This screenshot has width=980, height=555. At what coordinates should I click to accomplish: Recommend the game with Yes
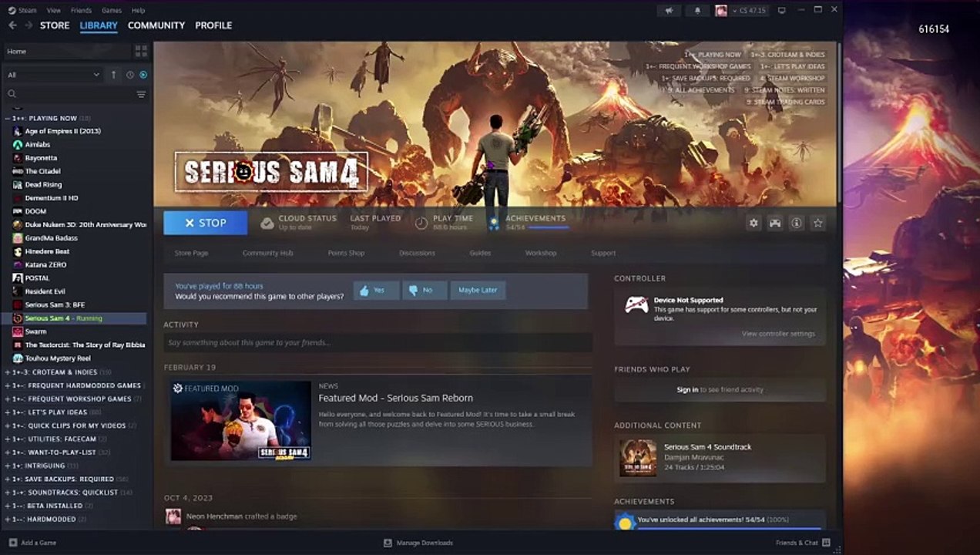376,290
